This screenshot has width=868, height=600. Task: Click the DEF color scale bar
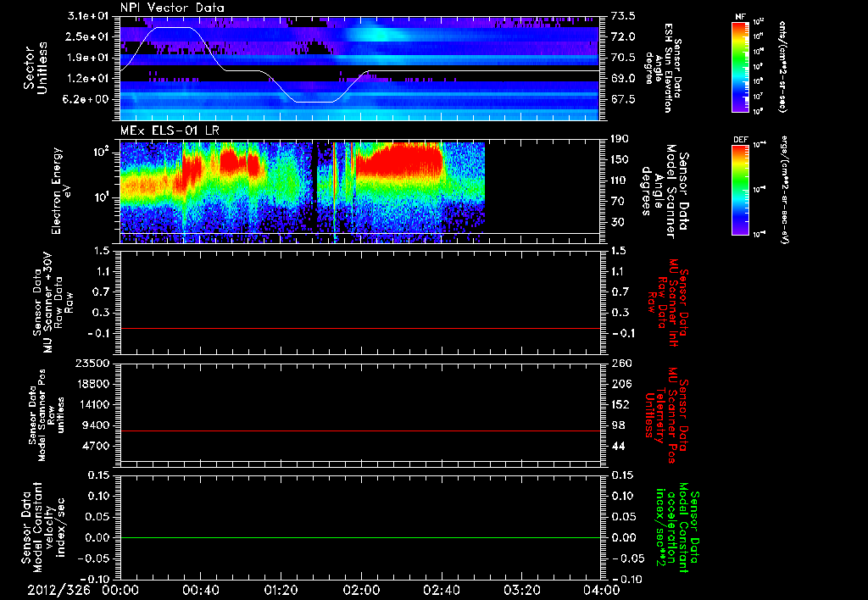[740, 189]
